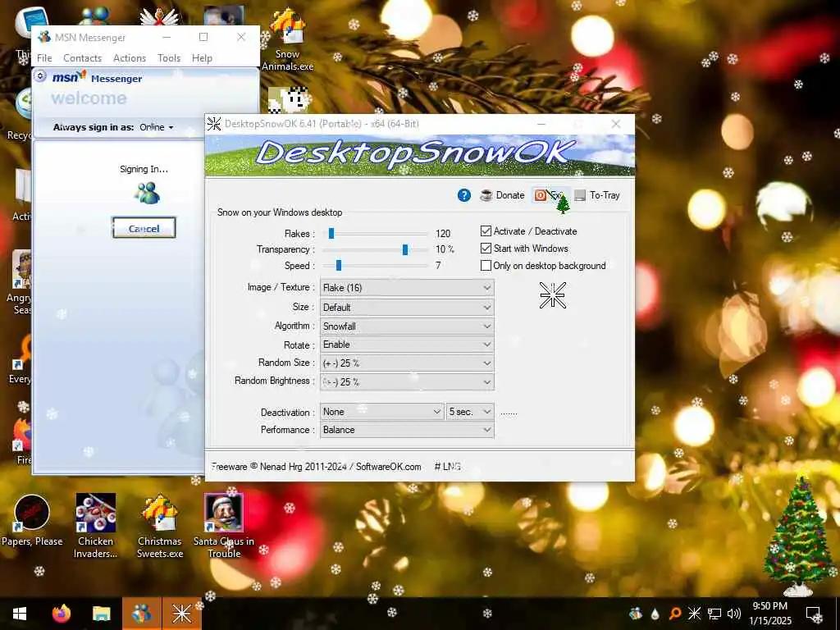The width and height of the screenshot is (840, 630).
Task: Open Image / Texture dropdown Flake (16)
Action: [x=407, y=288]
